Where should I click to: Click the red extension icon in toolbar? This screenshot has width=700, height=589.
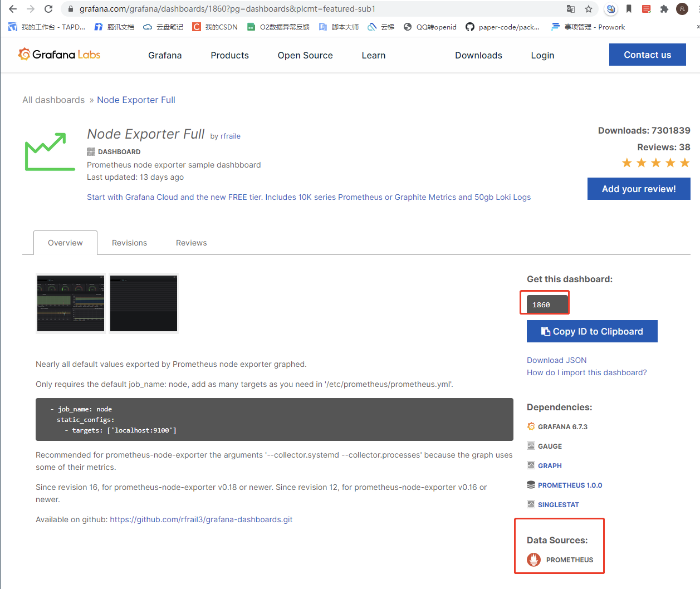click(647, 9)
